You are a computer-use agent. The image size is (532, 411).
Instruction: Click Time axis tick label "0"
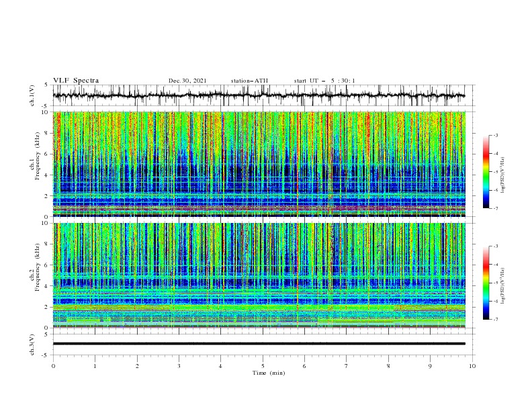point(53,366)
